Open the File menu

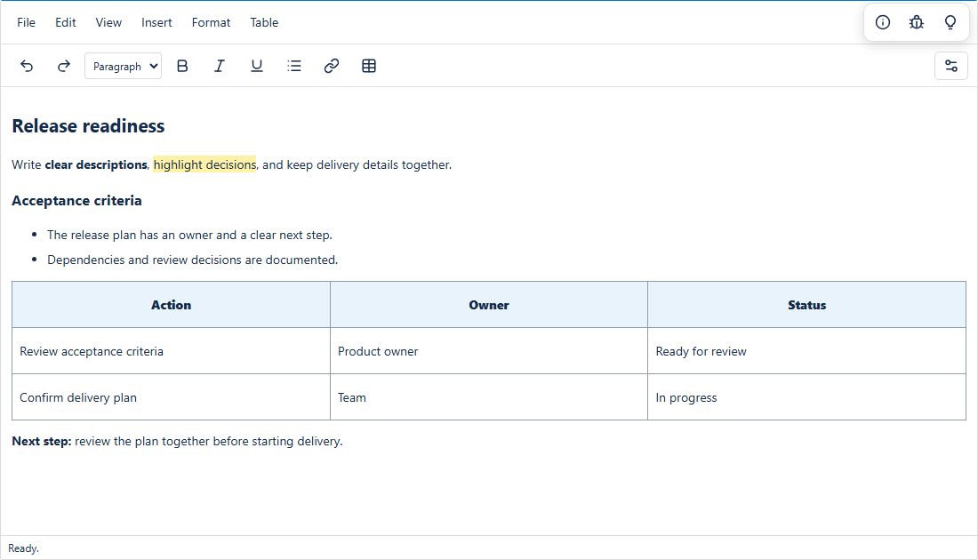pyautogui.click(x=26, y=22)
